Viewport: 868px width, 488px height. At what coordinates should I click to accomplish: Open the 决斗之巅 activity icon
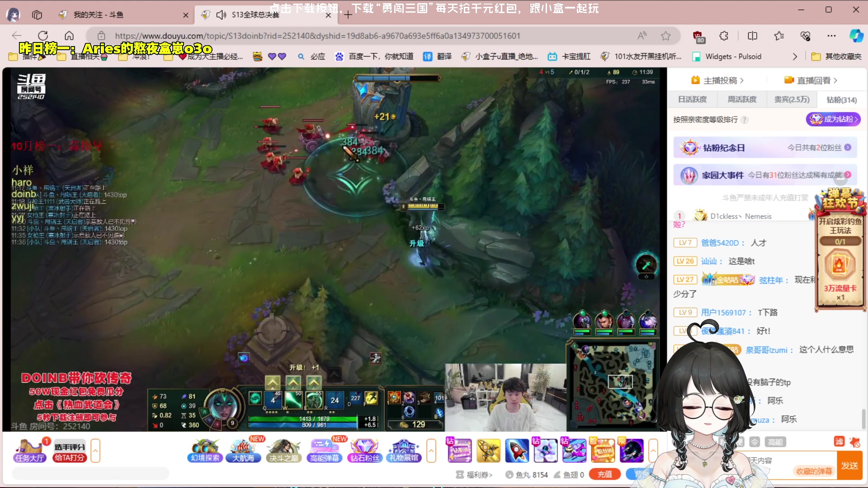click(x=284, y=450)
